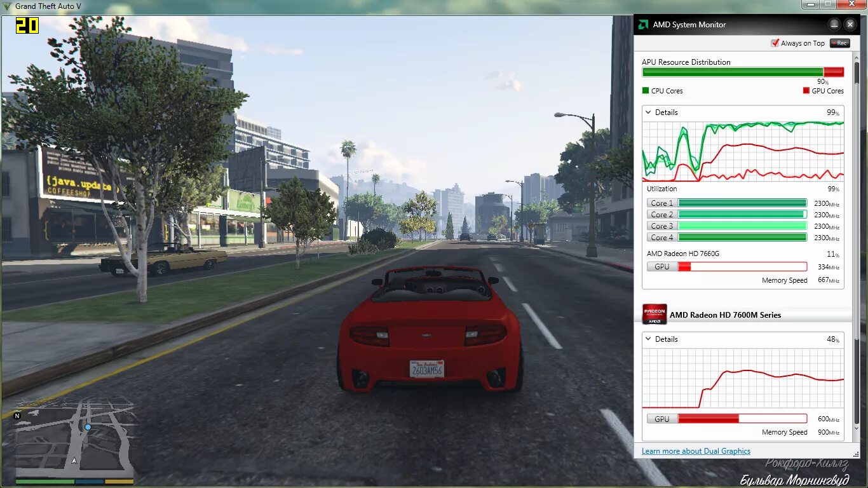Collapse the APU Details section
The height and width of the screenshot is (488, 868).
[x=648, y=112]
